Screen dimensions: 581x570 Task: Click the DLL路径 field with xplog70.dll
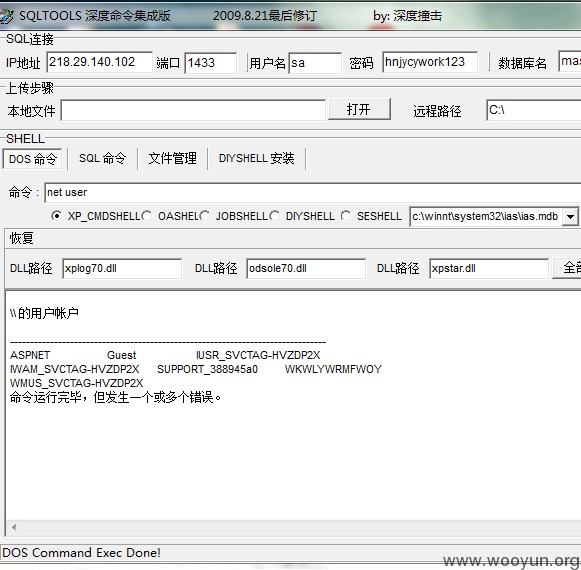pyautogui.click(x=122, y=268)
